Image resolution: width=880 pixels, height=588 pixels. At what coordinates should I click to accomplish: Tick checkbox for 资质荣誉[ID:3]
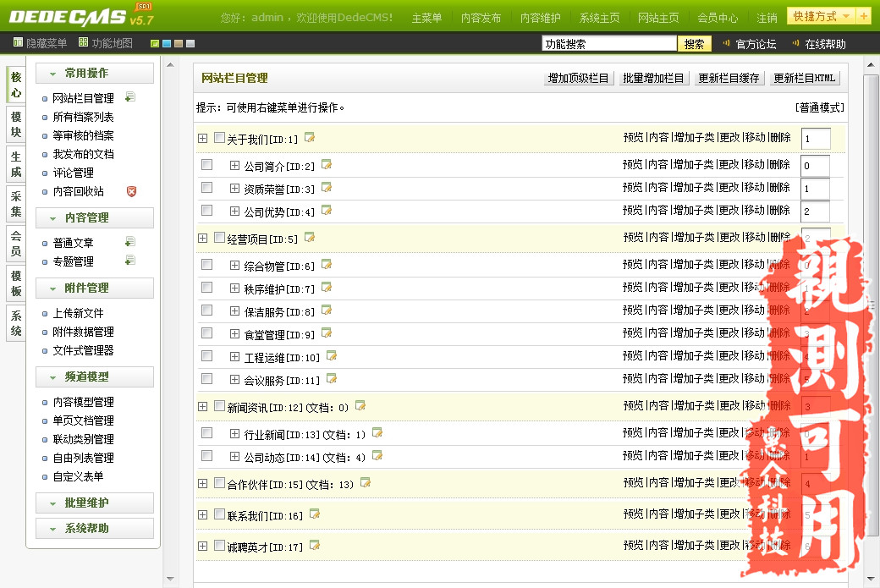pos(207,187)
